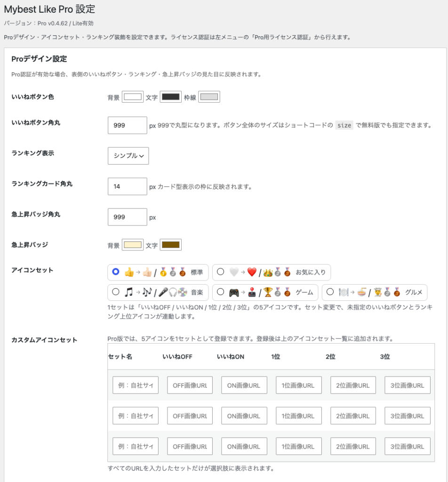Click the headphones icon in 音楽 set
448x482 pixels.
click(173, 292)
